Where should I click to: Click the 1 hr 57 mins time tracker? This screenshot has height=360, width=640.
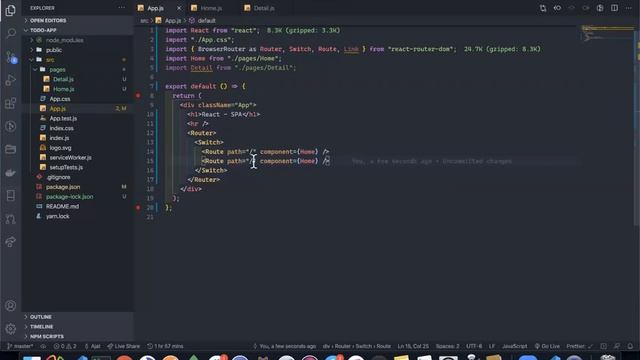pyautogui.click(x=165, y=346)
